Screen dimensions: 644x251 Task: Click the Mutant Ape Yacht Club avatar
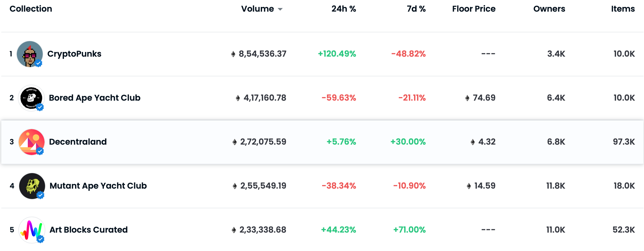[x=32, y=186]
